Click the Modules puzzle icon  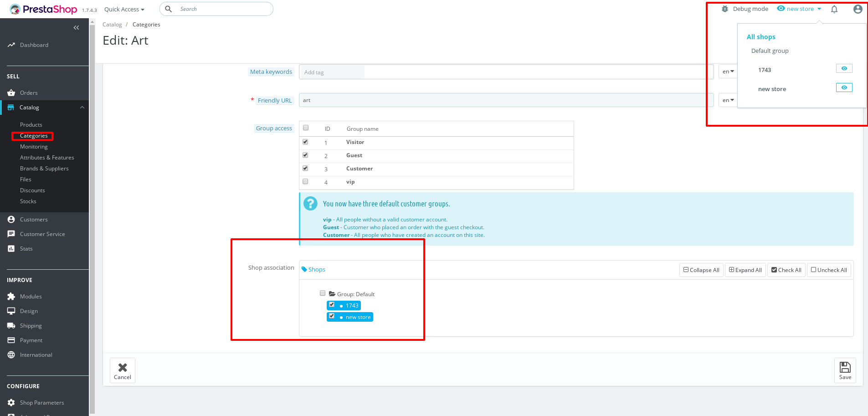click(11, 297)
